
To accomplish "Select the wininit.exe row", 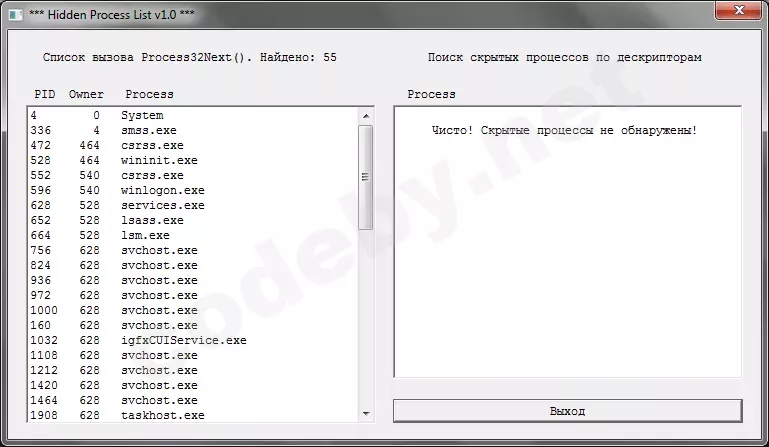I will click(194, 160).
